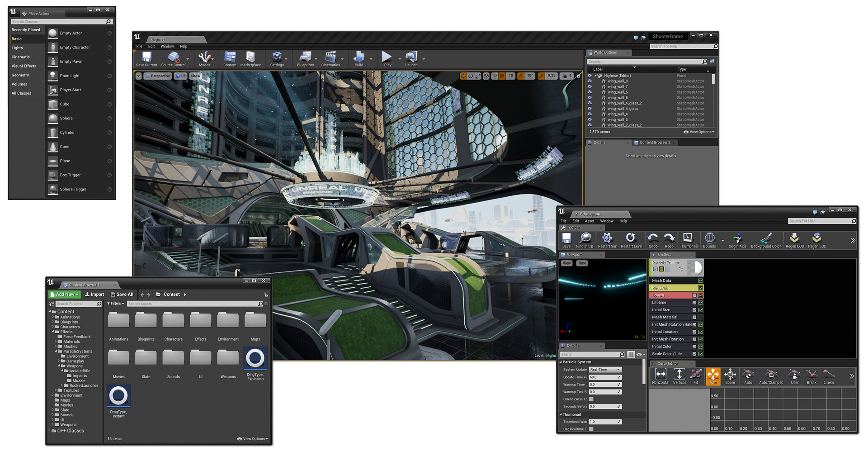The image size is (868, 451).
Task: Click the Save Current toolbar icon
Action: tap(146, 58)
